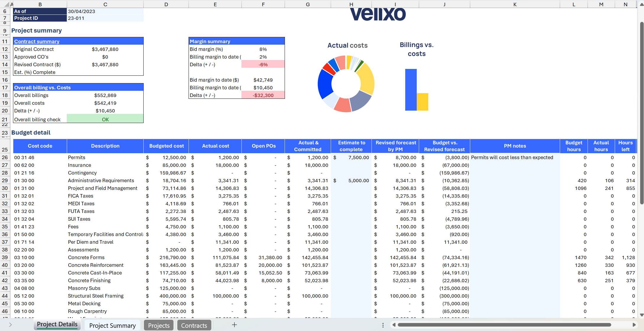Click the select-all corner triangle
Screen dimensions: 644x331
(7, 4)
